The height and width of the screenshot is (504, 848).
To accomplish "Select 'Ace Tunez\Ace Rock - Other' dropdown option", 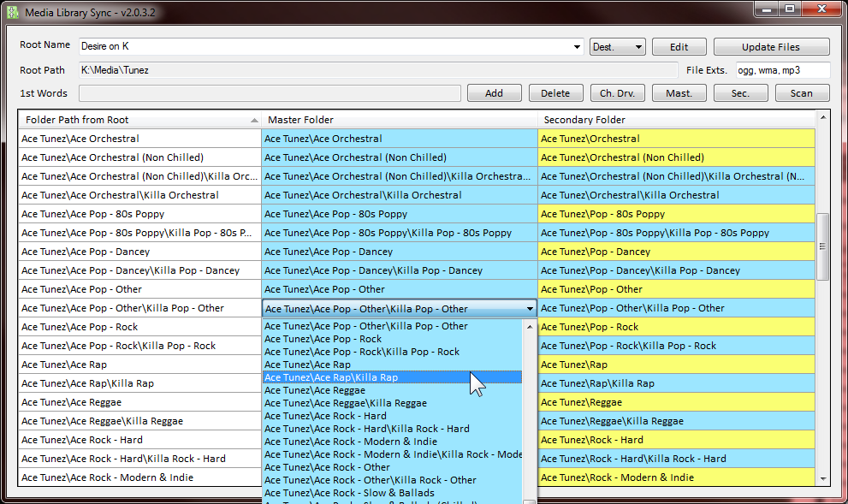I will (393, 468).
